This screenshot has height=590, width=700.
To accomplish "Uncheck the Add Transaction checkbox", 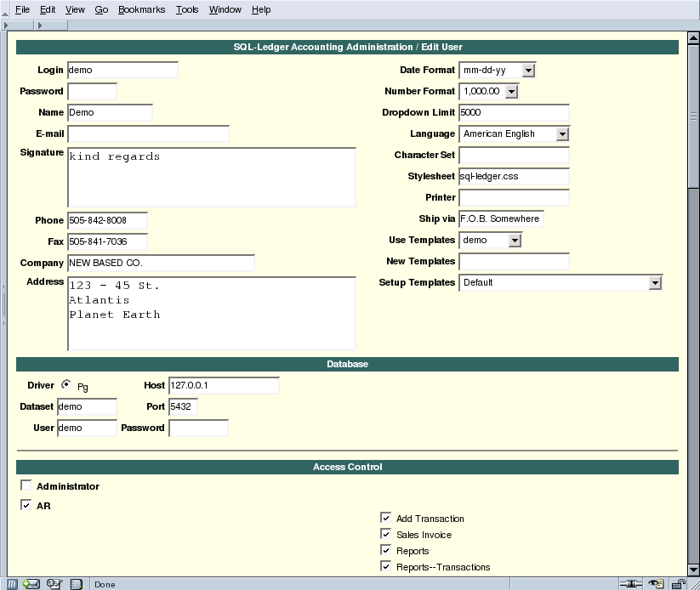I will [x=385, y=518].
